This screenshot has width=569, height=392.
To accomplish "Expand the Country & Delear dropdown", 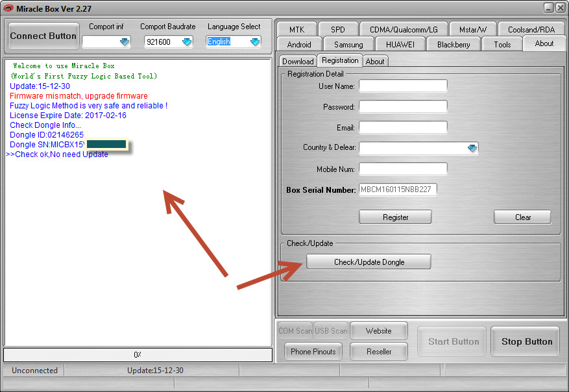I will click(x=472, y=148).
